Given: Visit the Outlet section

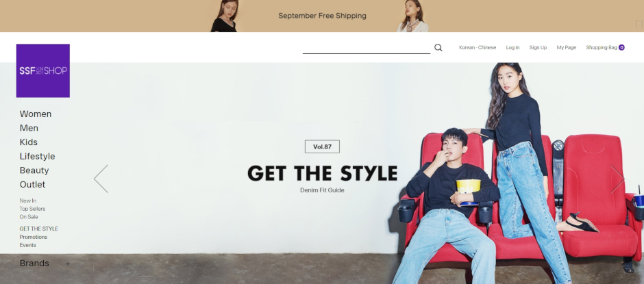Looking at the screenshot, I should coord(33,184).
